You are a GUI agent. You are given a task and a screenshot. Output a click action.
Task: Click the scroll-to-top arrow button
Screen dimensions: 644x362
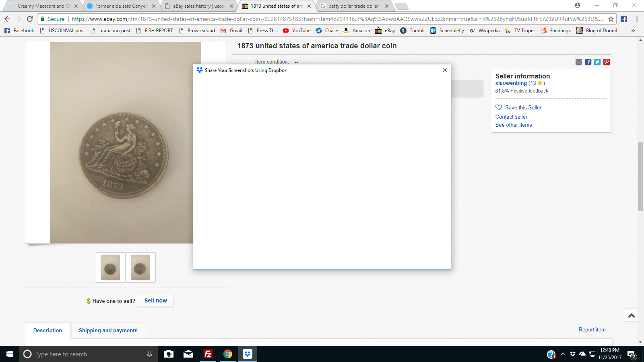click(632, 316)
